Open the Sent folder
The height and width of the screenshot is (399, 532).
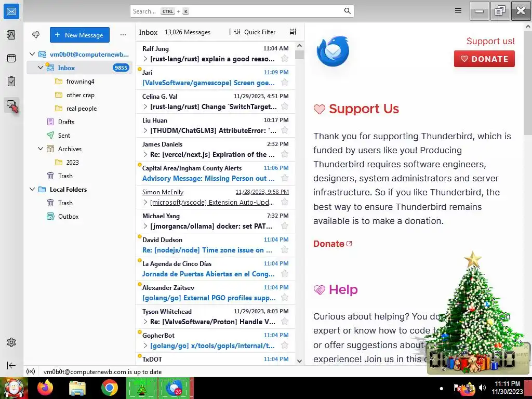pyautogui.click(x=79, y=136)
